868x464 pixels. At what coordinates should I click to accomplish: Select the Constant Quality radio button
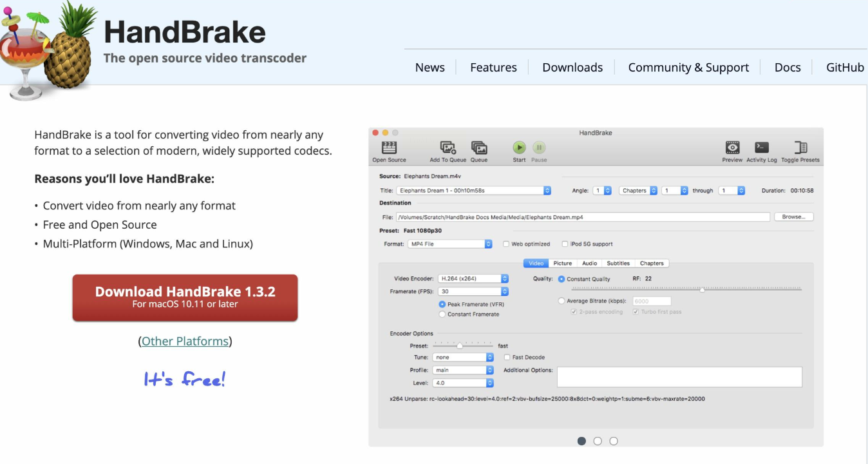561,279
